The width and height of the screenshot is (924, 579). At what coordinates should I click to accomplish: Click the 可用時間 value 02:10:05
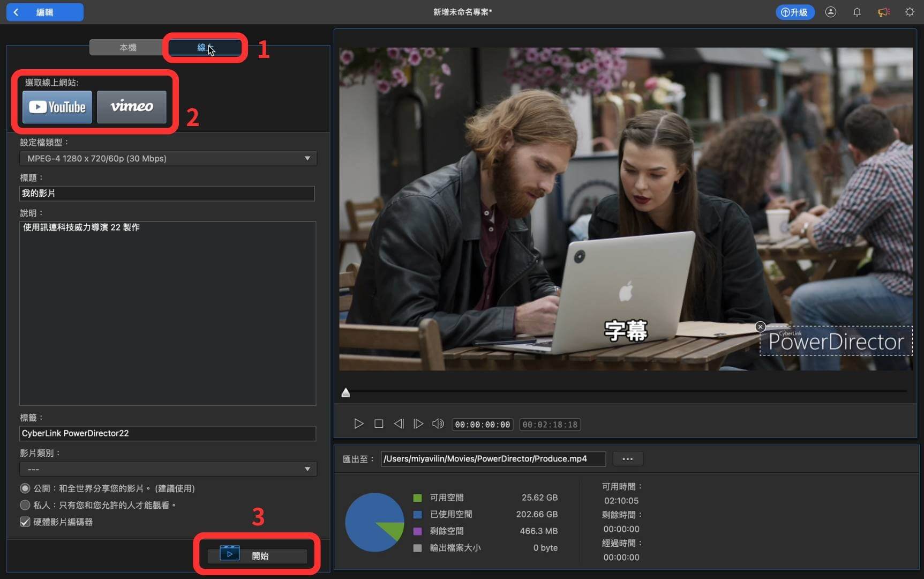pos(621,501)
